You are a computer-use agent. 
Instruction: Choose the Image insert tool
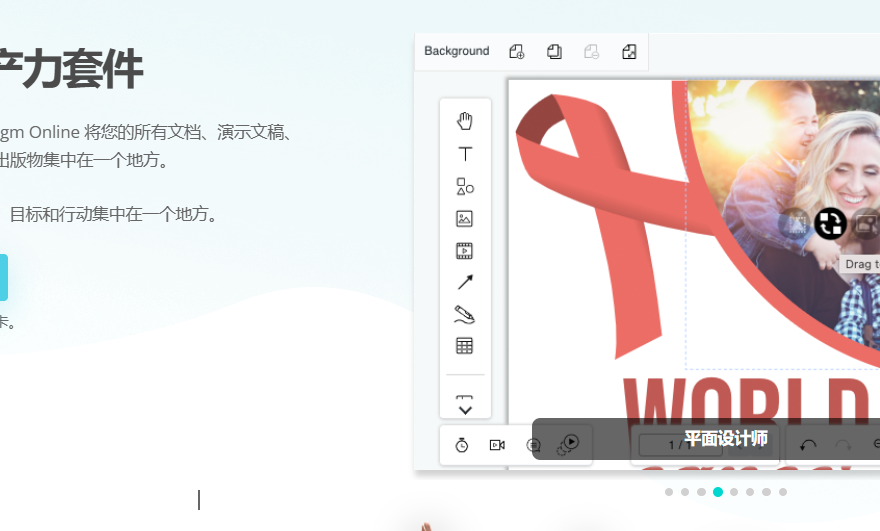pyautogui.click(x=465, y=218)
